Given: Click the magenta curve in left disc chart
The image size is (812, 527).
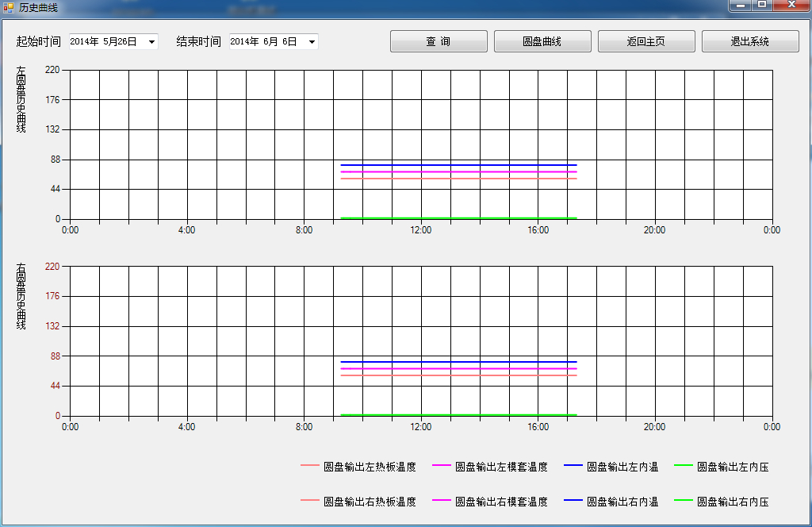Looking at the screenshot, I should click(x=459, y=172).
